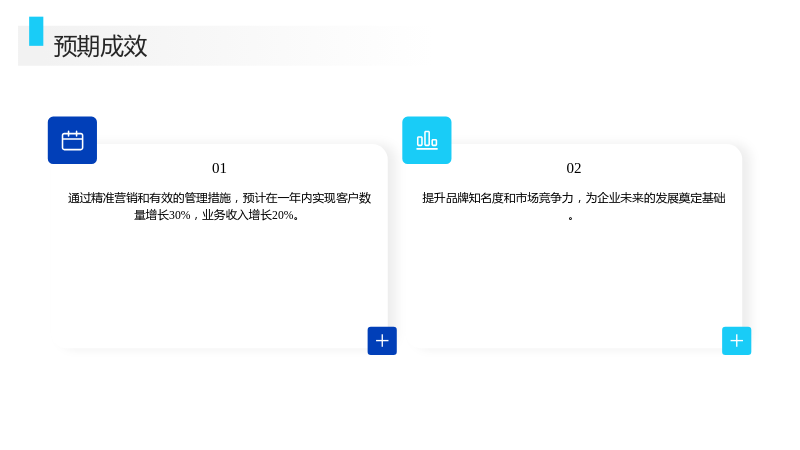The image size is (800, 450).
Task: Select the 30% figure in left card
Action: click(180, 215)
